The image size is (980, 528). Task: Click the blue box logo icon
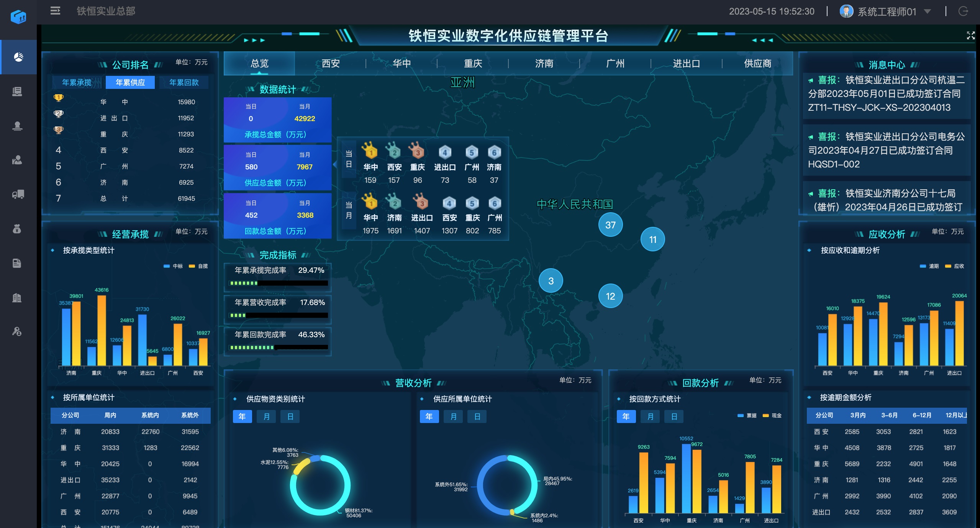tap(18, 17)
